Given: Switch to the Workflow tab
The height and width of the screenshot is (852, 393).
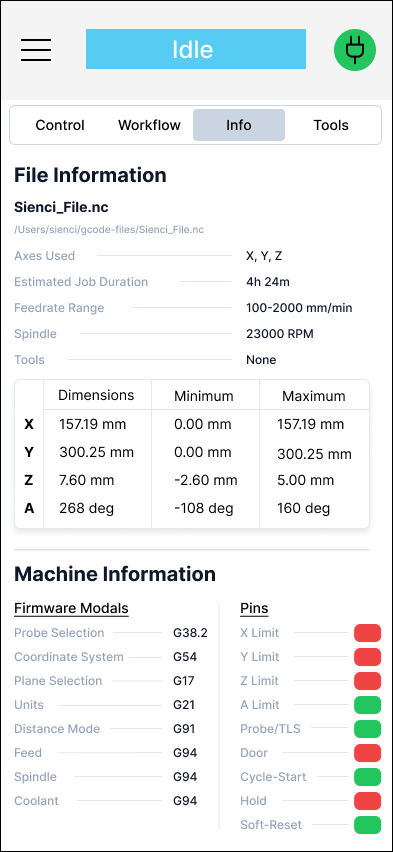Looking at the screenshot, I should (x=149, y=125).
